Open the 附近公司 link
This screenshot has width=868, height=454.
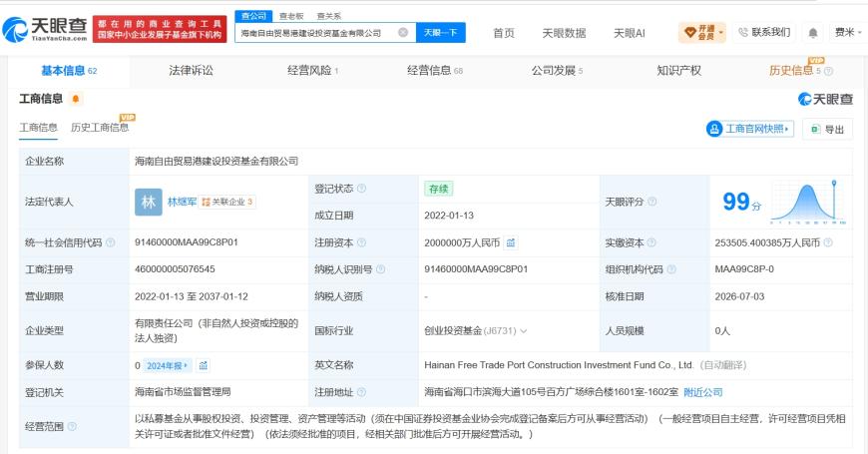click(703, 392)
